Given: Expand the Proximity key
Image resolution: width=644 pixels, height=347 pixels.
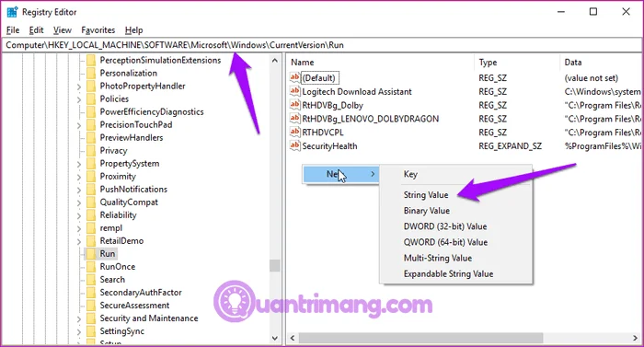Looking at the screenshot, I should 79,177.
